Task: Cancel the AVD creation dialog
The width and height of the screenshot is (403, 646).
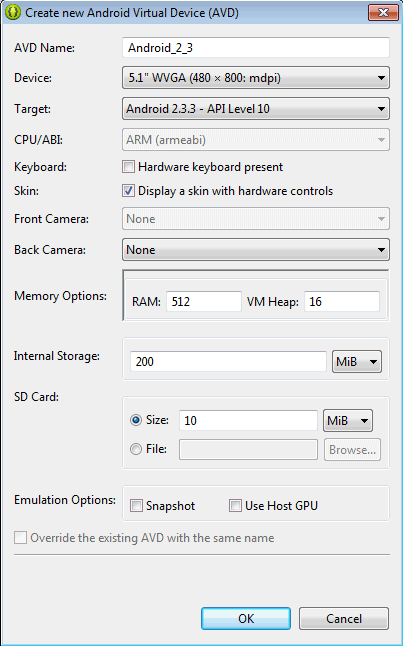Action: coord(344,618)
